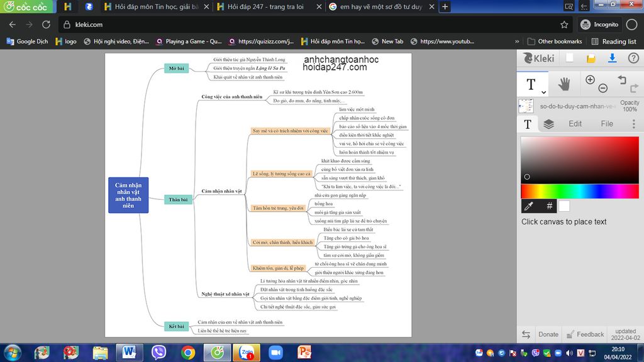Open the Cốc Cốc browser menu button

point(26,6)
